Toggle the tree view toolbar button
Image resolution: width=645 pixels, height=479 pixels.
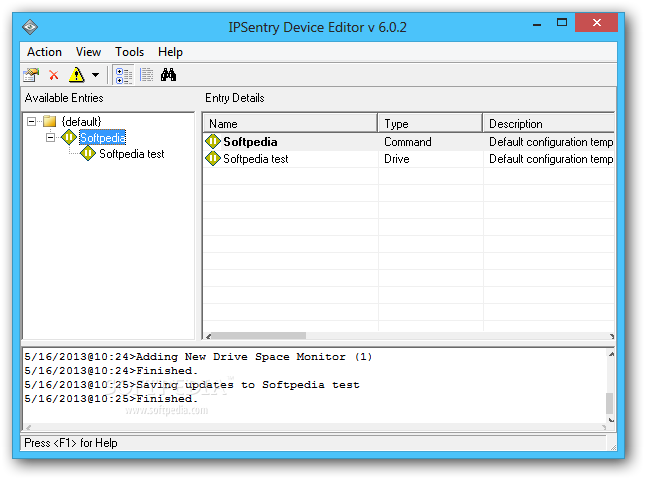pyautogui.click(x=123, y=75)
